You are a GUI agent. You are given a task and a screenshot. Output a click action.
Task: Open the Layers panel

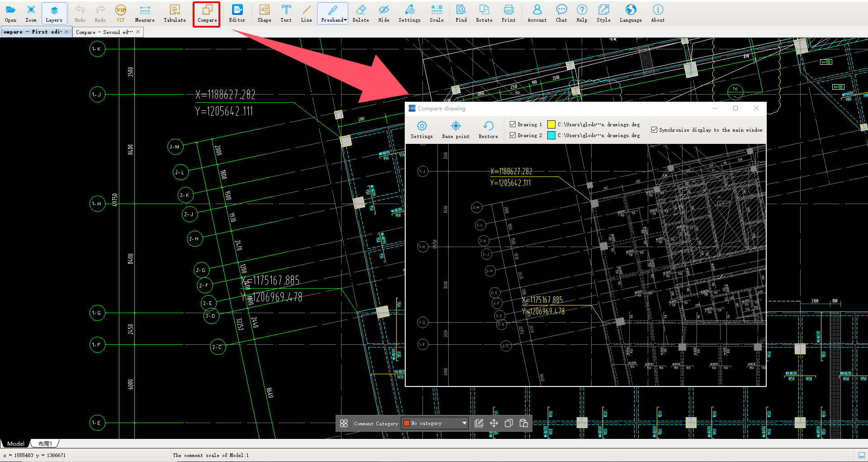pyautogui.click(x=54, y=14)
